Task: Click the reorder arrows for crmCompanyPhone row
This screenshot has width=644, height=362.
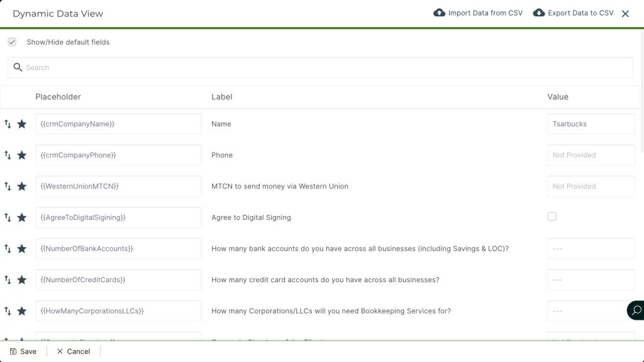Action: pos(8,155)
